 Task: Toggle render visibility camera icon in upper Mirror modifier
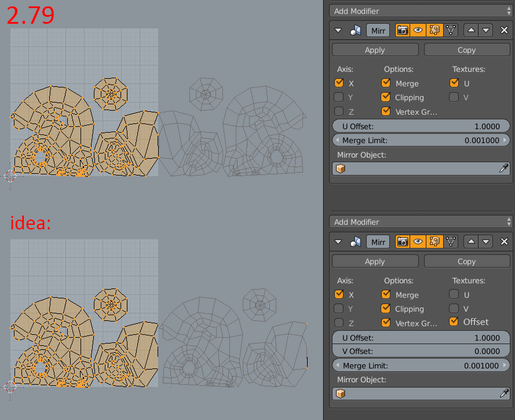(x=403, y=30)
